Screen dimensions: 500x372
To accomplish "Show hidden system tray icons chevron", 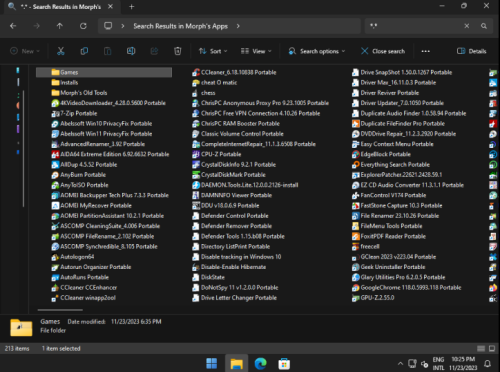I will (x=400, y=363).
